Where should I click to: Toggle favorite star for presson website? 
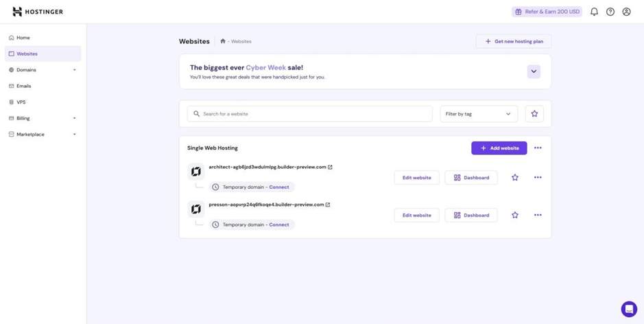515,215
